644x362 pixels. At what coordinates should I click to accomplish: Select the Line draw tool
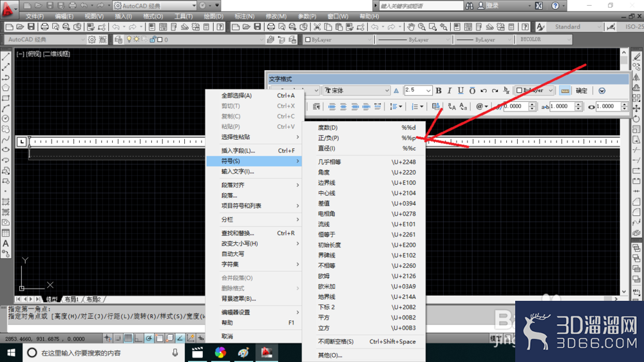pos(6,57)
